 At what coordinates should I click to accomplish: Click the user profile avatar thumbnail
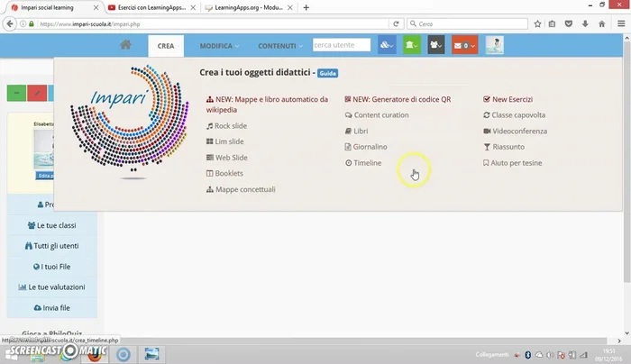(x=494, y=45)
